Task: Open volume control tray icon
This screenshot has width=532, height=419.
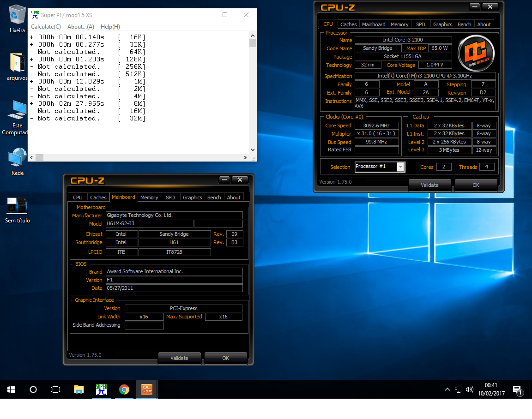Action: pyautogui.click(x=470, y=389)
